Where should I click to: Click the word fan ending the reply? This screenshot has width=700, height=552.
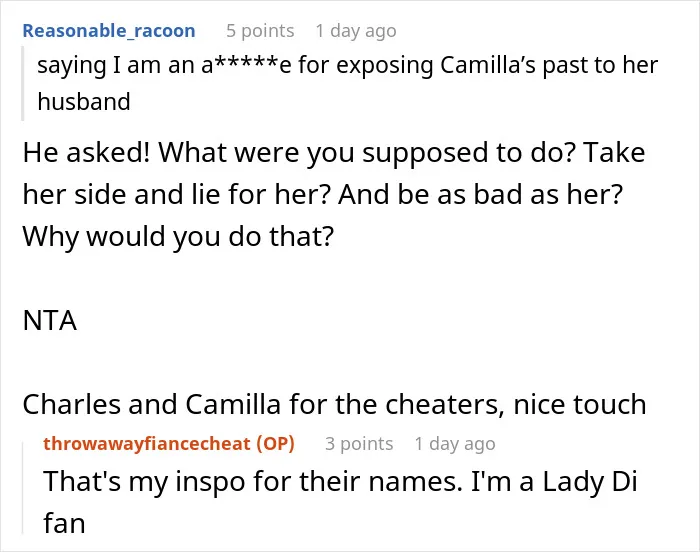point(64,523)
